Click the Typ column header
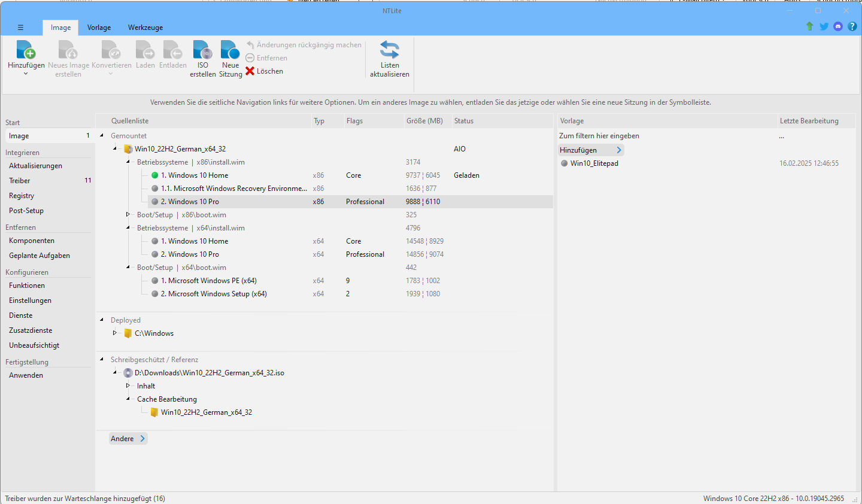 point(327,121)
